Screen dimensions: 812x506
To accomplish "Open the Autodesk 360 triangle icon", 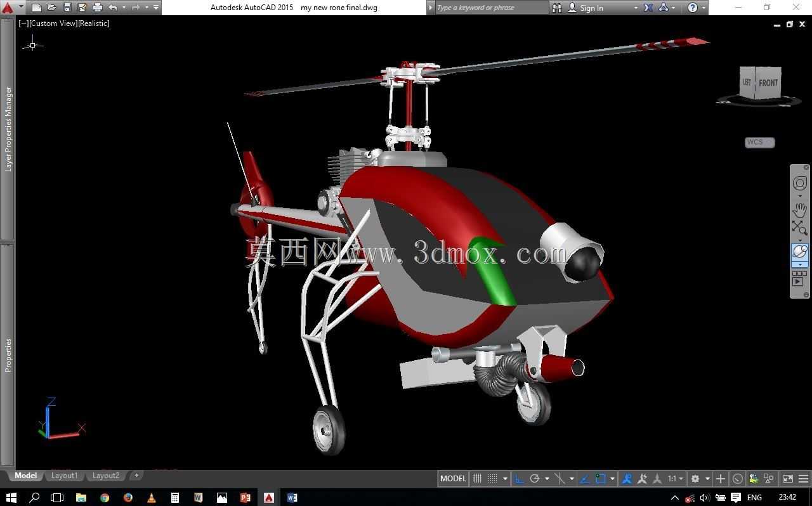I will pyautogui.click(x=663, y=8).
